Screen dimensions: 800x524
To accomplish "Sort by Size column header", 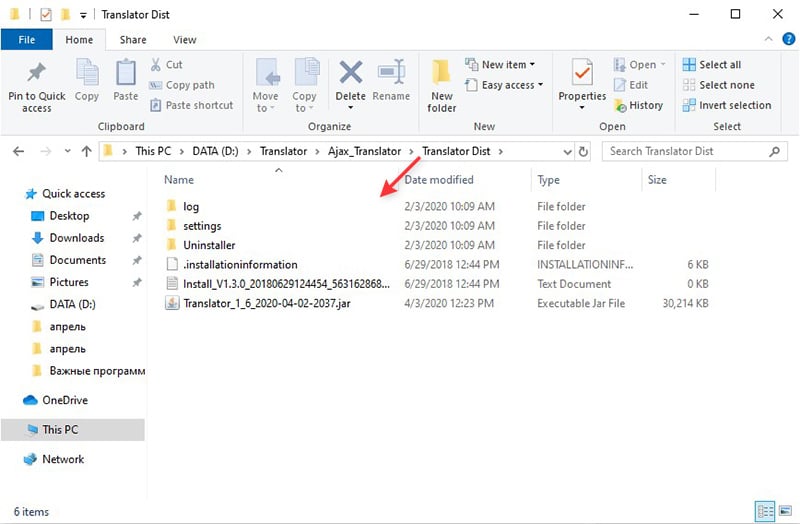I will (657, 180).
